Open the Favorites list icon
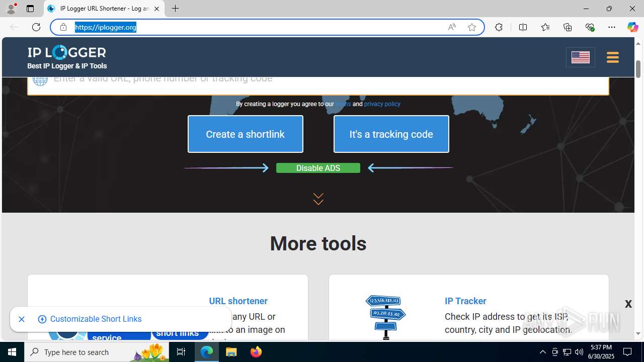This screenshot has width=644, height=362. tap(545, 27)
